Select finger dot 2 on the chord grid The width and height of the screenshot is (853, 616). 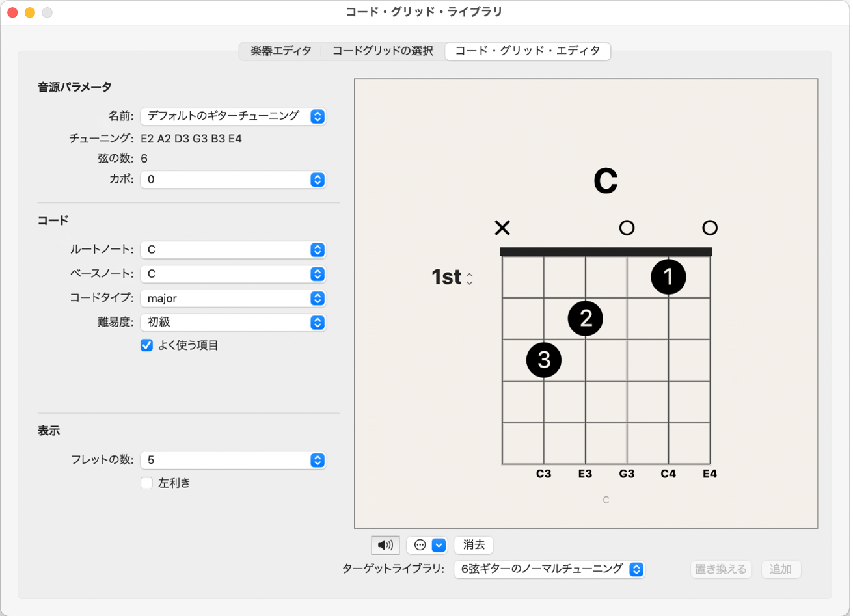585,319
